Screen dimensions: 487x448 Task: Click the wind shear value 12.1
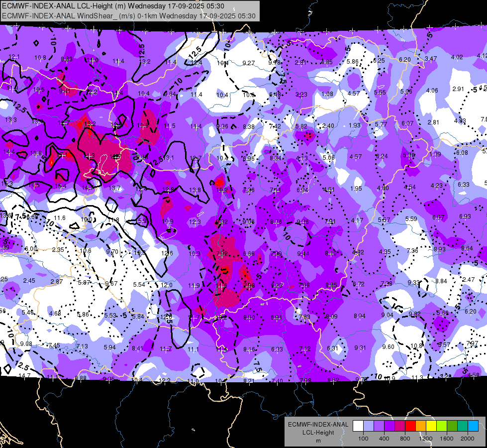coord(14,57)
